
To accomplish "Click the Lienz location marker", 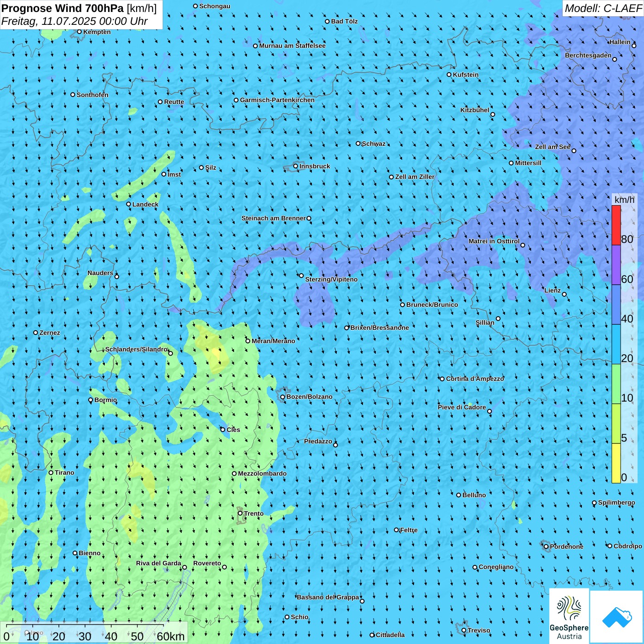I will [564, 294].
